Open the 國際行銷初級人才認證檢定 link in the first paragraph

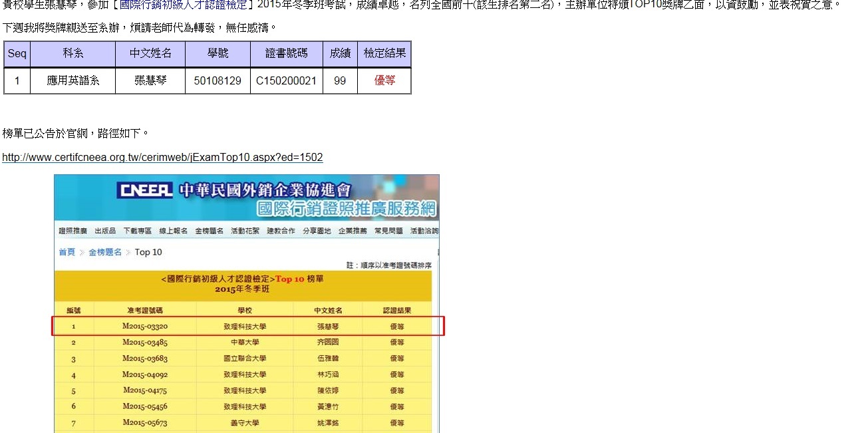tap(182, 5)
